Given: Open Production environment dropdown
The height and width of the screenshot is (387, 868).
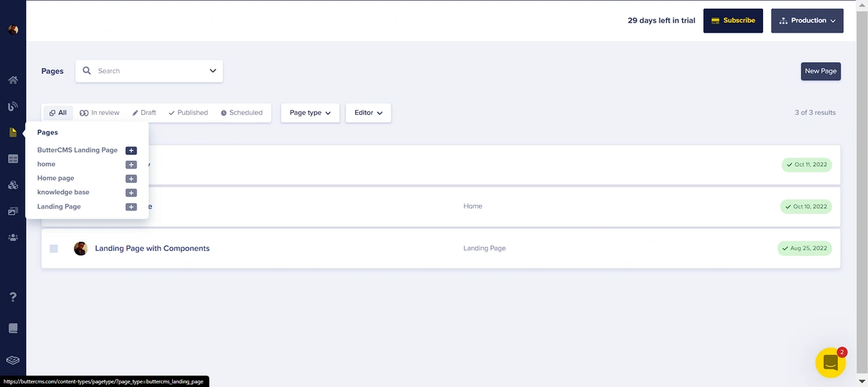Looking at the screenshot, I should pyautogui.click(x=807, y=21).
